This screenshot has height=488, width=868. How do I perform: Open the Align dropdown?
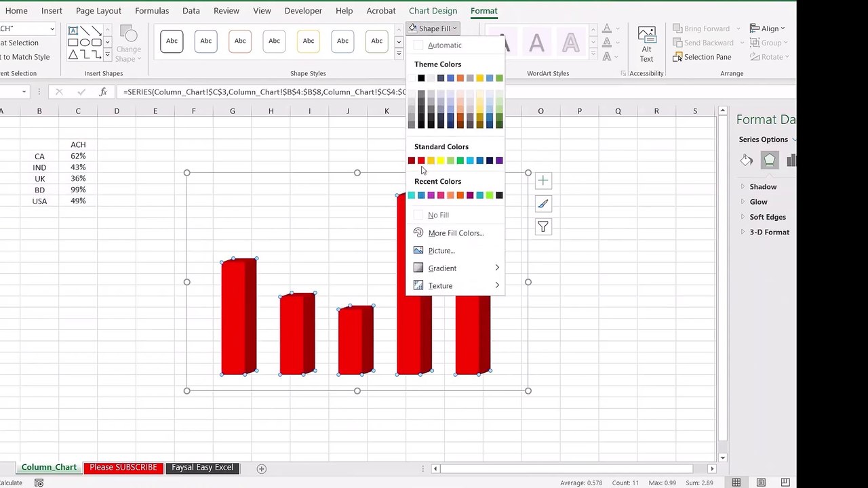point(768,28)
